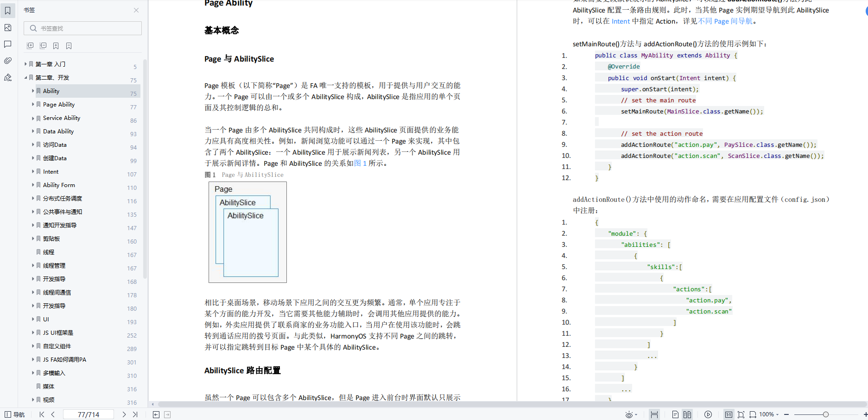
Task: Go to the last page
Action: [x=135, y=414]
